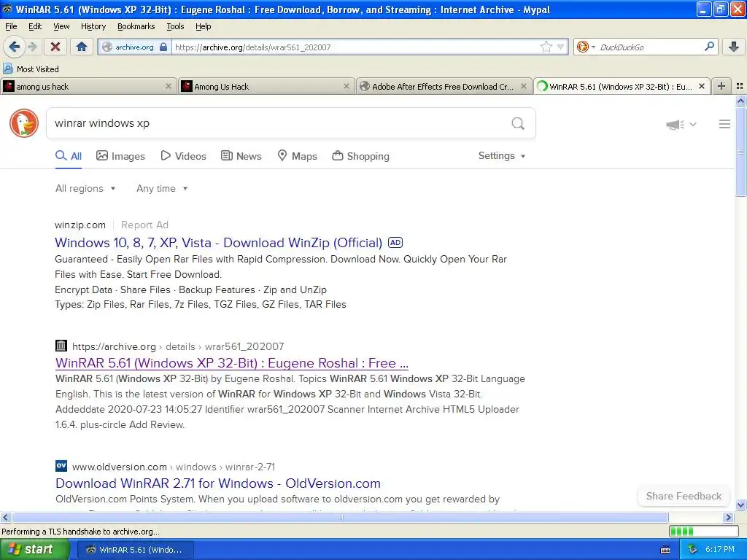This screenshot has width=747, height=560.
Task: Open the Bookmarks menu
Action: coord(136,26)
